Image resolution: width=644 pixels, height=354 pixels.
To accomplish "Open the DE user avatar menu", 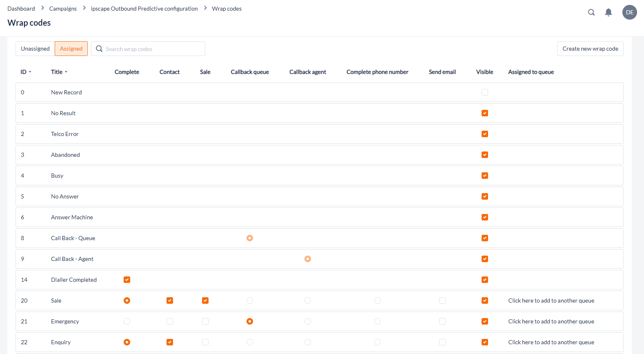I will [629, 12].
